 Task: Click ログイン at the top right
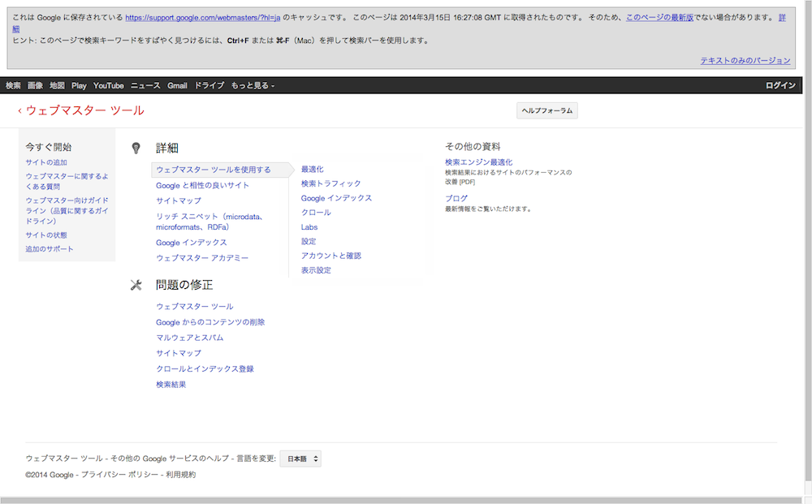click(x=780, y=85)
